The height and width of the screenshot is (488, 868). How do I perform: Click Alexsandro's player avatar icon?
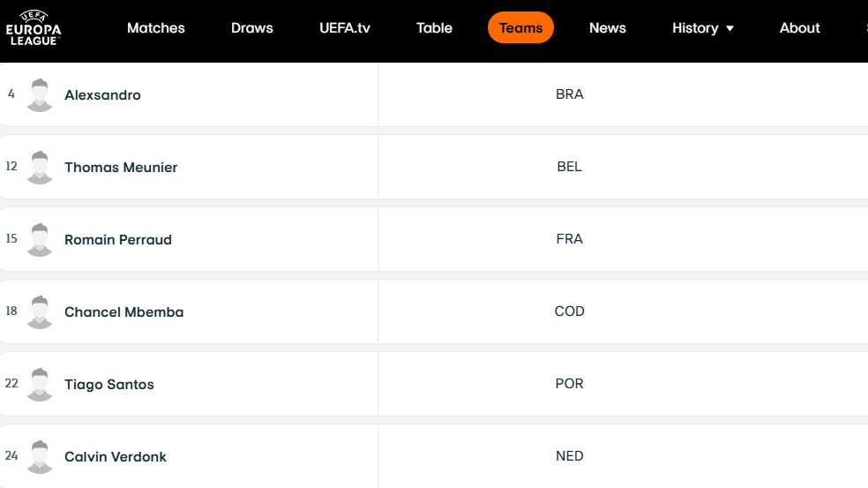(x=40, y=95)
